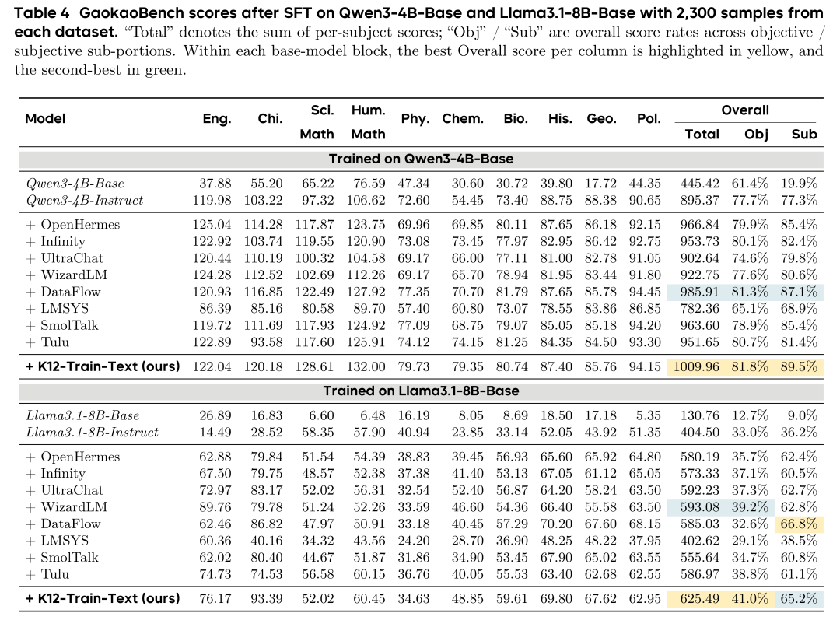The height and width of the screenshot is (620, 840).
Task: Click the "125.04" English score for OpenHermes
Action: 212,225
